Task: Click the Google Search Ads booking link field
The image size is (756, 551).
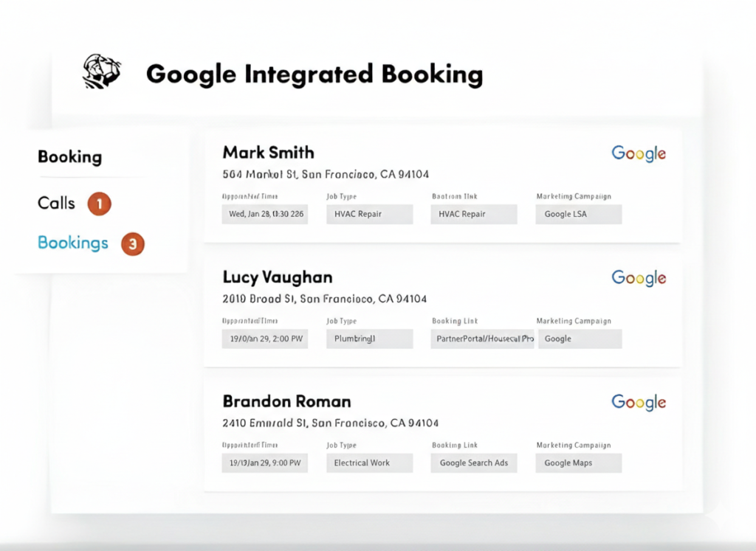Action: click(x=474, y=462)
